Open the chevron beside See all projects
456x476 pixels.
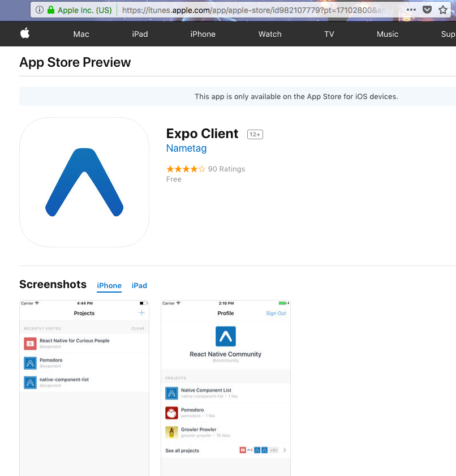(284, 450)
